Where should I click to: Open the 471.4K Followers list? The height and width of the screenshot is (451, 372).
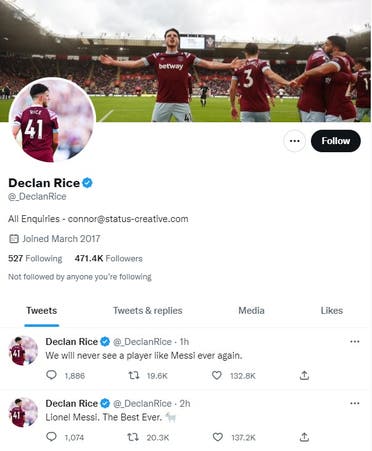tap(109, 258)
